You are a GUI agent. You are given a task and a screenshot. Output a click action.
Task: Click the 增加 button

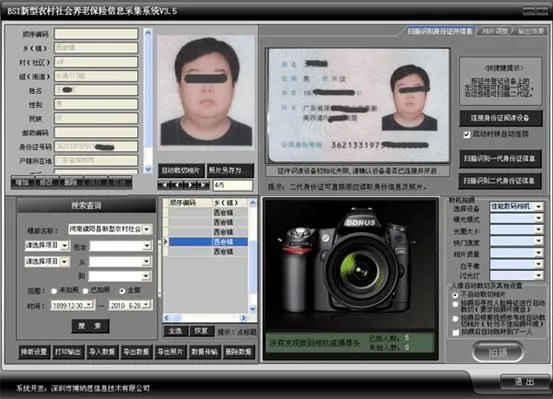(22, 182)
